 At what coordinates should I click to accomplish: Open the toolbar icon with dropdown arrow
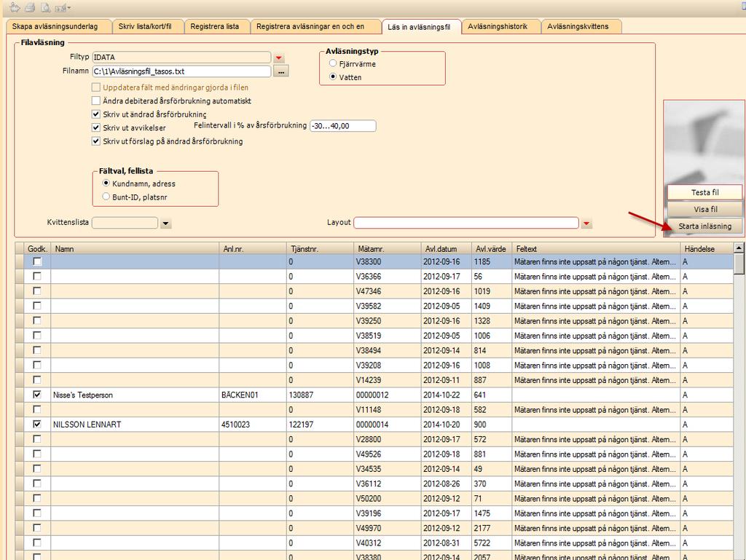(63, 7)
